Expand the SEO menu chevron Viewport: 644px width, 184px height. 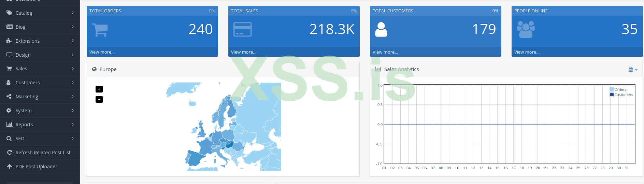(73, 139)
